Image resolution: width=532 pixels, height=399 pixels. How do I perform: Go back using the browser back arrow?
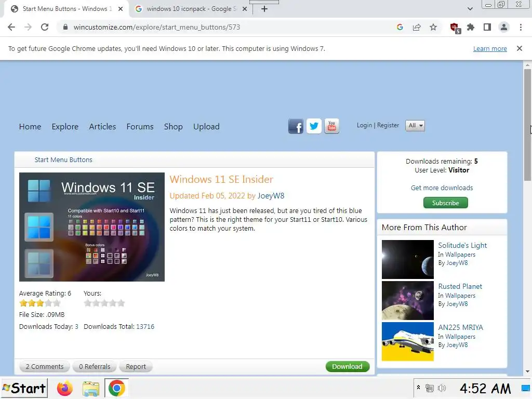pos(11,27)
